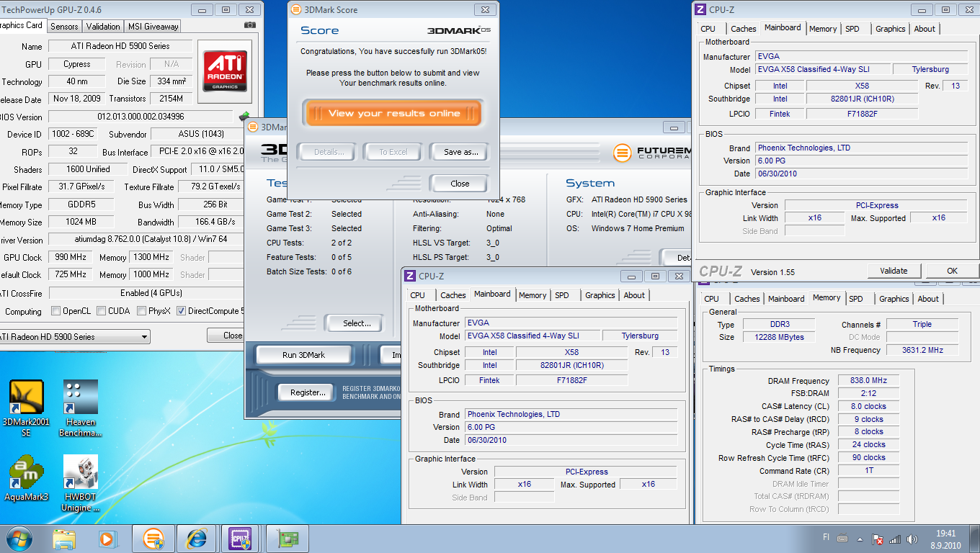Expand the ATI Radeon HD 5900 Series GPU selector

point(145,337)
